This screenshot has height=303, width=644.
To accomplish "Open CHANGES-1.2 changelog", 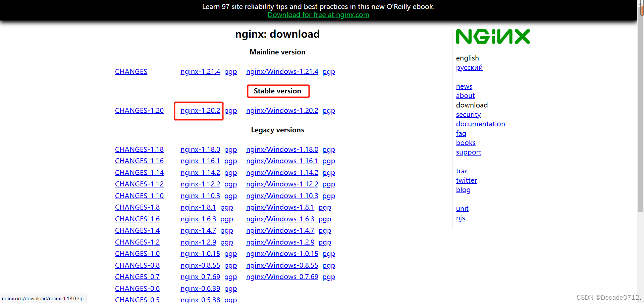I will coord(137,242).
